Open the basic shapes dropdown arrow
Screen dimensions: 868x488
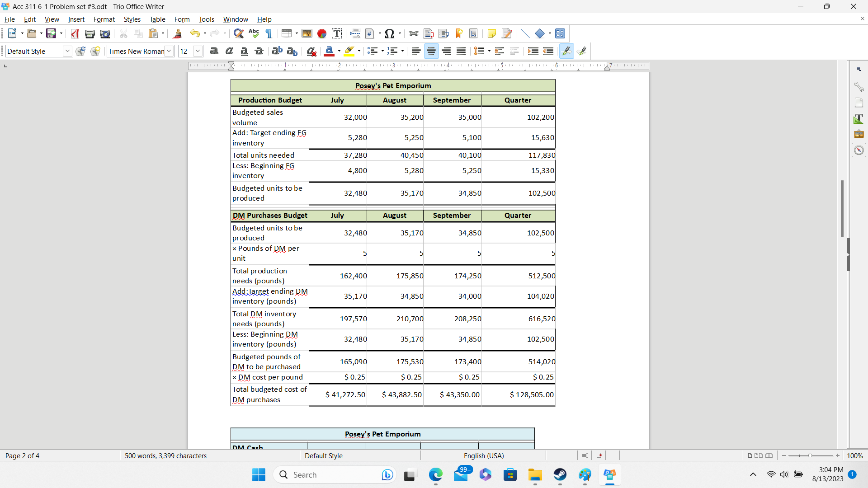pyautogui.click(x=550, y=33)
